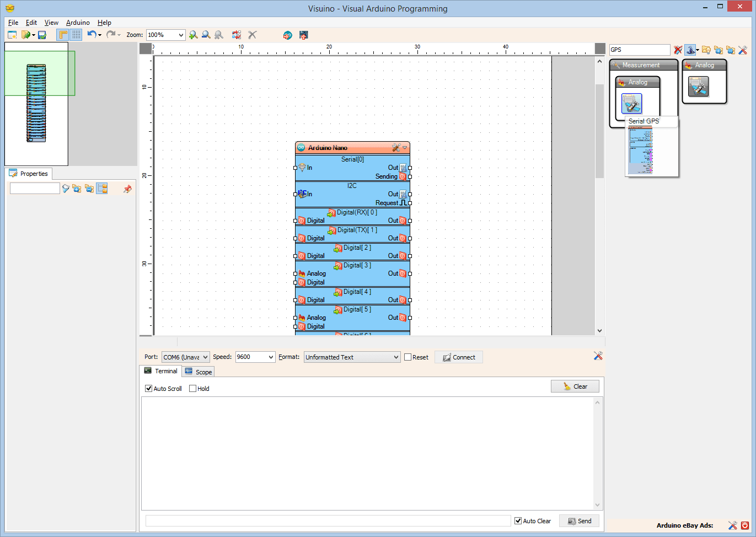The width and height of the screenshot is (756, 537).
Task: Click the component wrench icon on Arduino Nano header
Action: 395,148
